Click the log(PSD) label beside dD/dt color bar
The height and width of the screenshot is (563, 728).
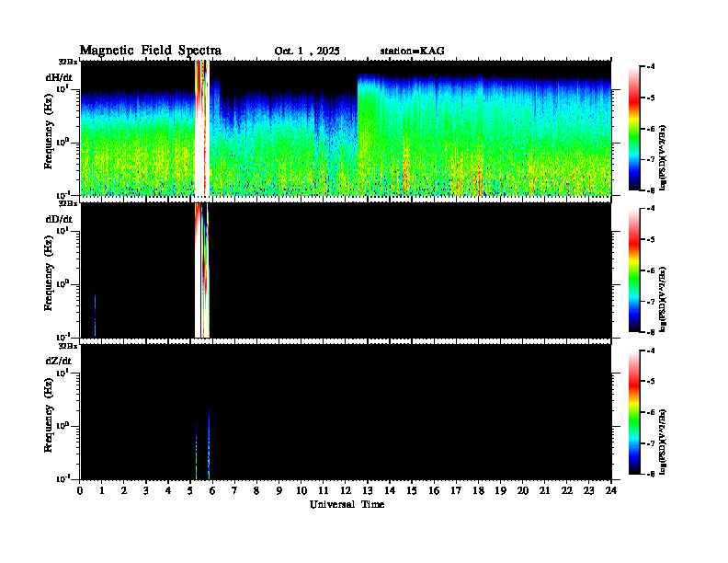coord(664,299)
